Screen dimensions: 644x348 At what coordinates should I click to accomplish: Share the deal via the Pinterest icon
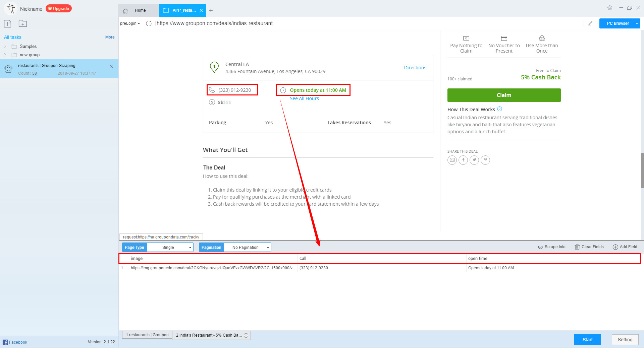point(485,160)
